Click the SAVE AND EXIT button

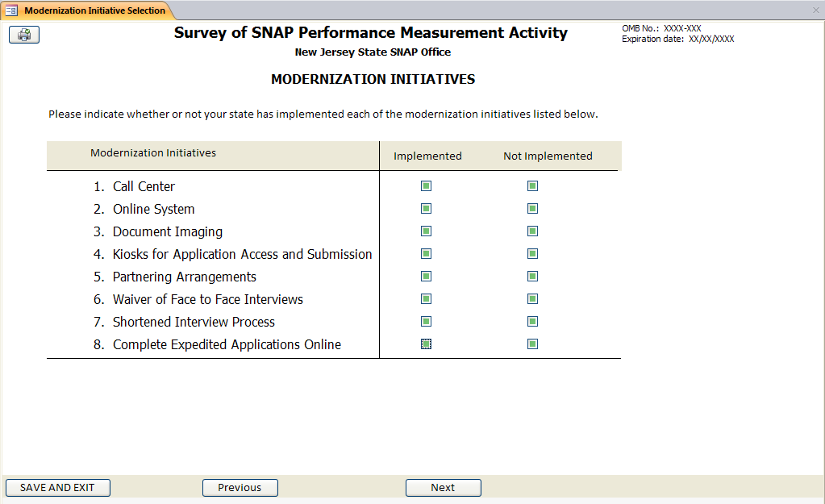click(57, 488)
